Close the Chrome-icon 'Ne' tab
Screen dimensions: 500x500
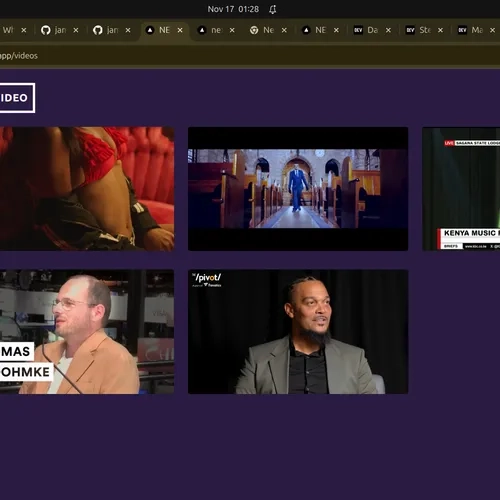(284, 30)
